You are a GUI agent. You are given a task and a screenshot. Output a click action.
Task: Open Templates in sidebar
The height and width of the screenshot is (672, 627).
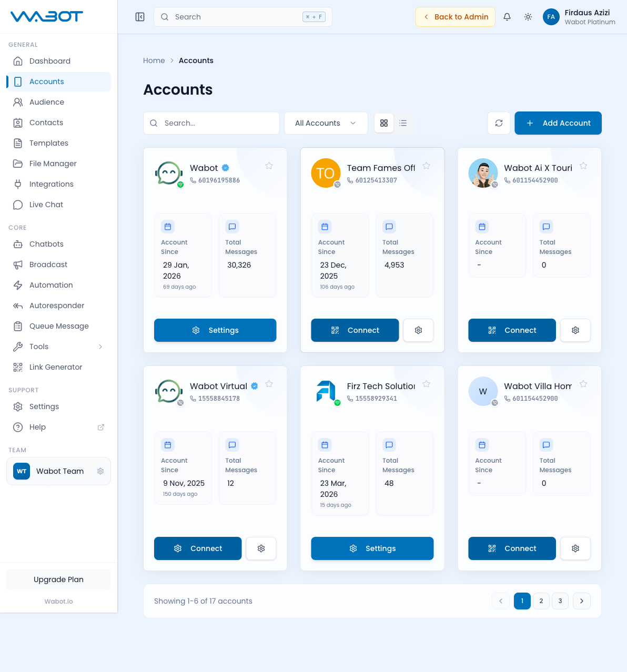coord(58,143)
